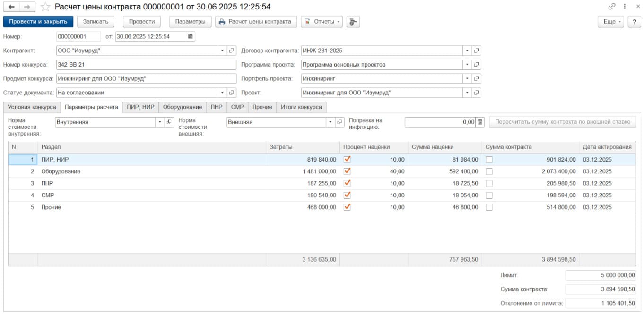Open the Прочие tab
The width and height of the screenshot is (644, 315).
click(x=262, y=107)
